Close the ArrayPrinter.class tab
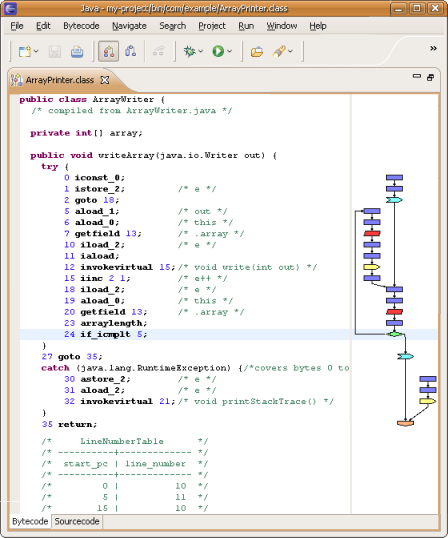This screenshot has height=538, width=448. click(x=105, y=80)
